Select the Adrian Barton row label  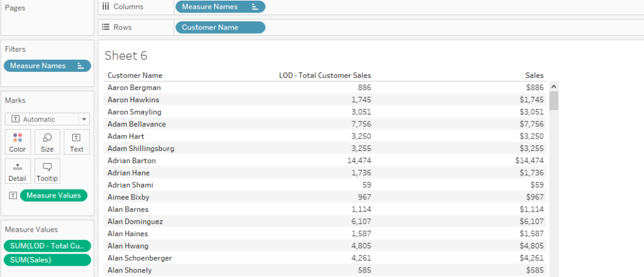tap(131, 161)
